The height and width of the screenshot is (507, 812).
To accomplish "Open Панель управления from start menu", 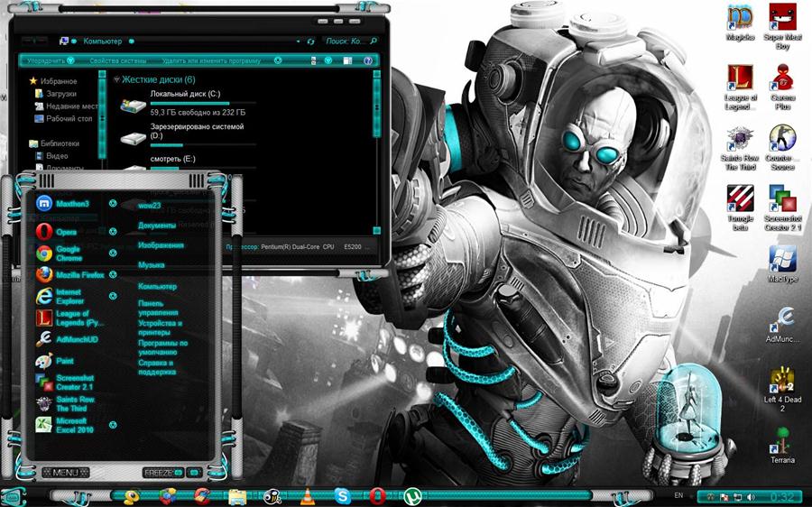I will click(151, 308).
